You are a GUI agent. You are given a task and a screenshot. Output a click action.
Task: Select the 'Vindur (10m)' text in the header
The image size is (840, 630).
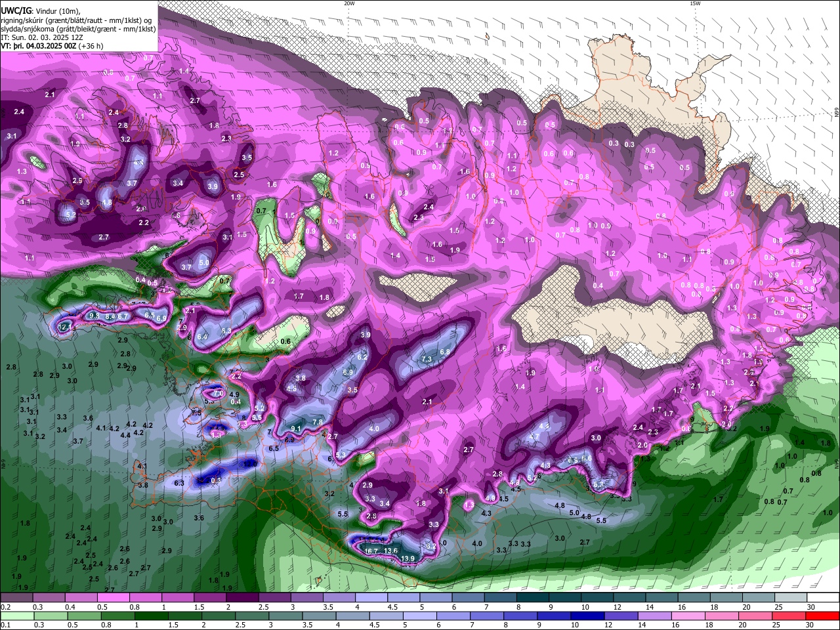[57, 10]
